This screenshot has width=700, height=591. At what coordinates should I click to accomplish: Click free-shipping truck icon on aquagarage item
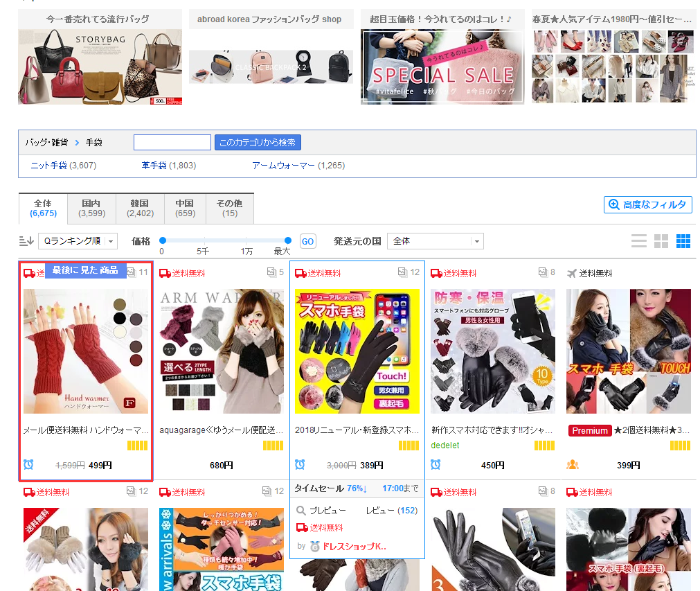pyautogui.click(x=165, y=273)
